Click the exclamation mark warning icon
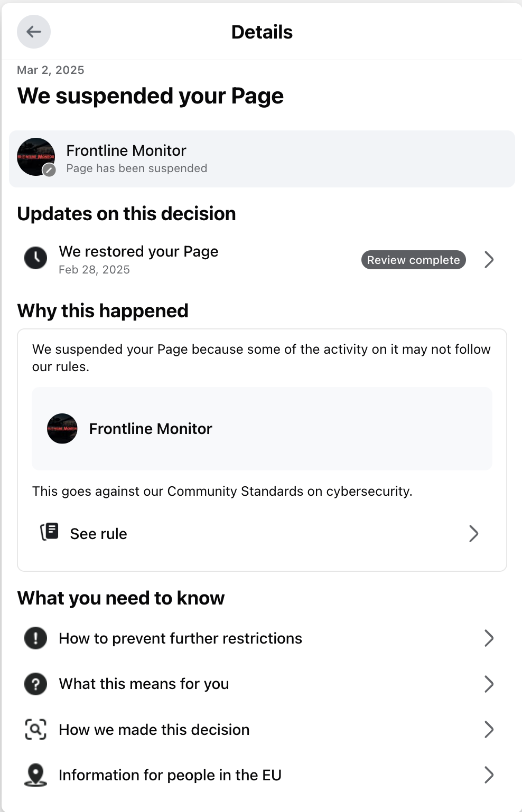Viewport: 522px width, 812px height. (x=35, y=638)
